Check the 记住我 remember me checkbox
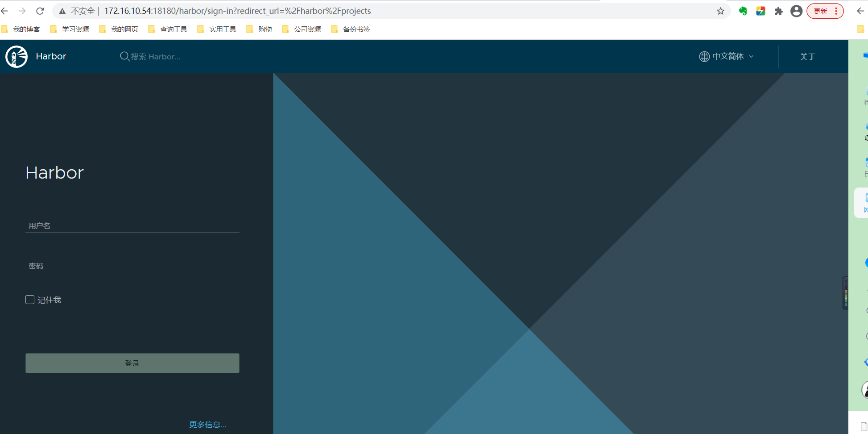 [30, 300]
